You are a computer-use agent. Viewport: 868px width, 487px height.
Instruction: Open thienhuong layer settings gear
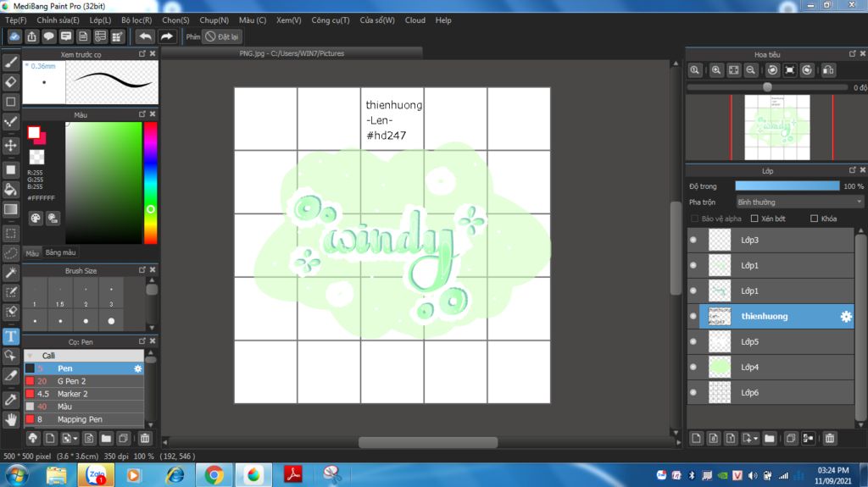(x=846, y=317)
